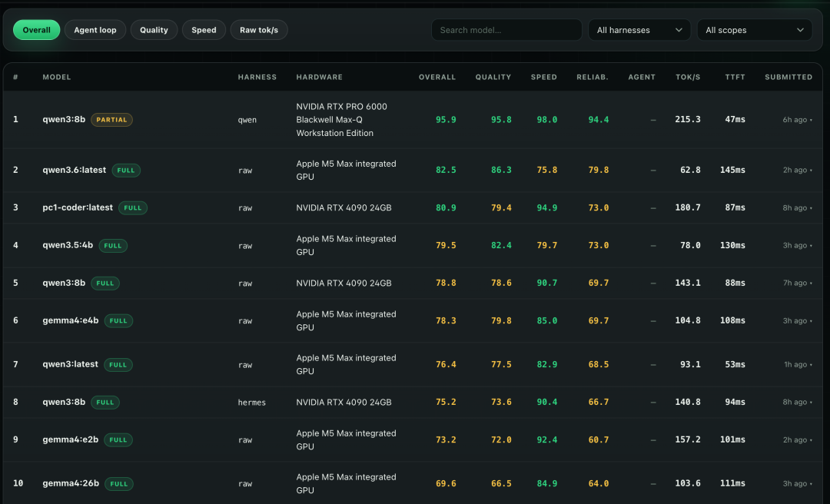Sort by the OVERALL column header
830x504 pixels.
coord(437,78)
